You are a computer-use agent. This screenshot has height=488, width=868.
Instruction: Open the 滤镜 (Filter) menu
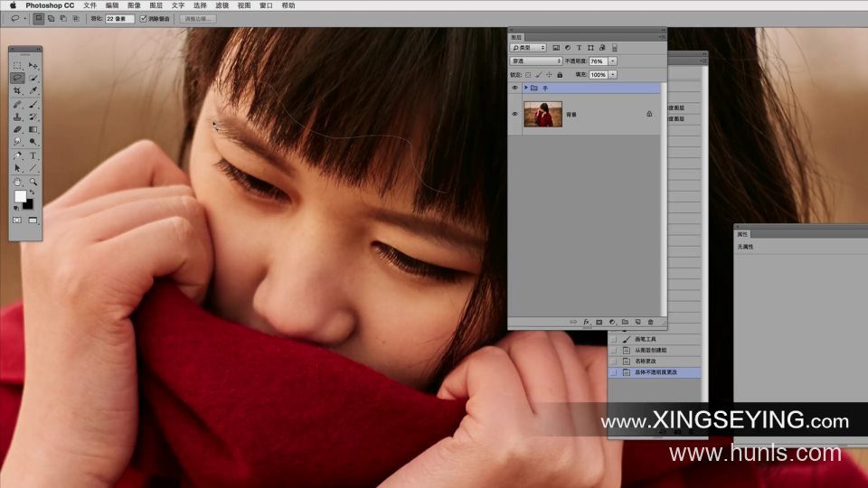222,5
